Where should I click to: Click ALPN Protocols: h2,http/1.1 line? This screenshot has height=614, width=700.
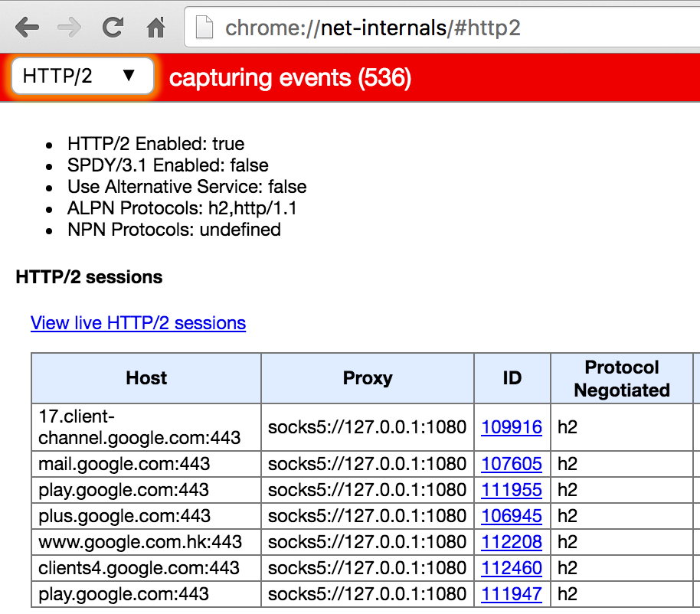tap(182, 208)
